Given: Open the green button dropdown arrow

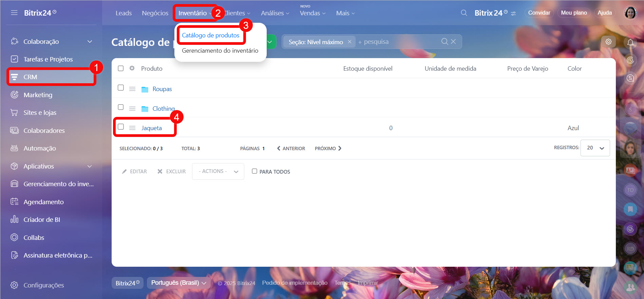Looking at the screenshot, I should point(270,42).
